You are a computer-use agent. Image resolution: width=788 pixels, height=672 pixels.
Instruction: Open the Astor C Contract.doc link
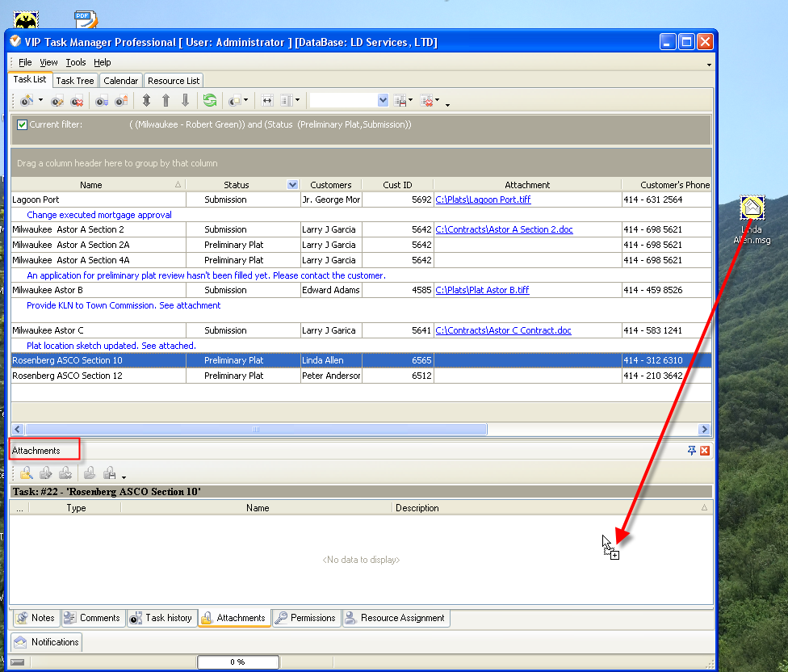point(503,330)
